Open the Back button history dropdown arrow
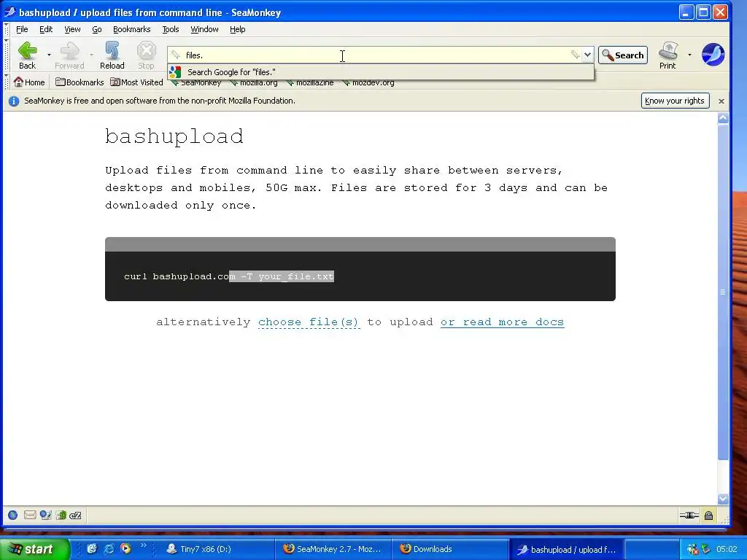Screen dimensions: 747x560 pyautogui.click(x=49, y=55)
